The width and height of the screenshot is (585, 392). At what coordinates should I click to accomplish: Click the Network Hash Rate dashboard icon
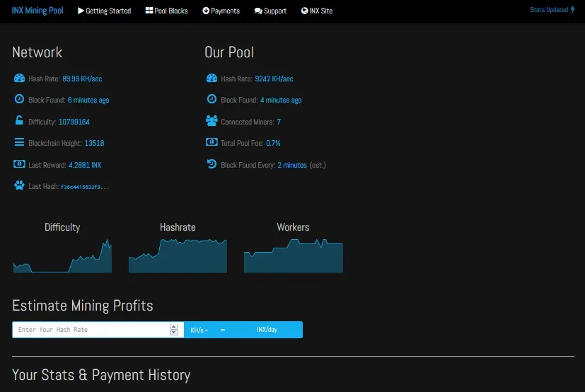click(19, 78)
